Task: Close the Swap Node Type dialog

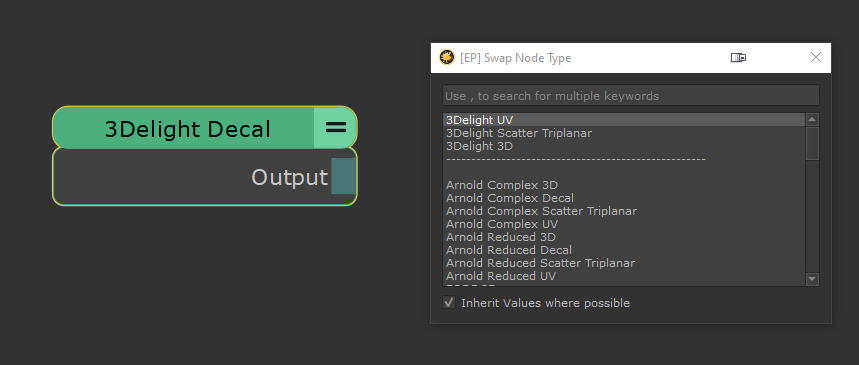Action: pyautogui.click(x=816, y=57)
